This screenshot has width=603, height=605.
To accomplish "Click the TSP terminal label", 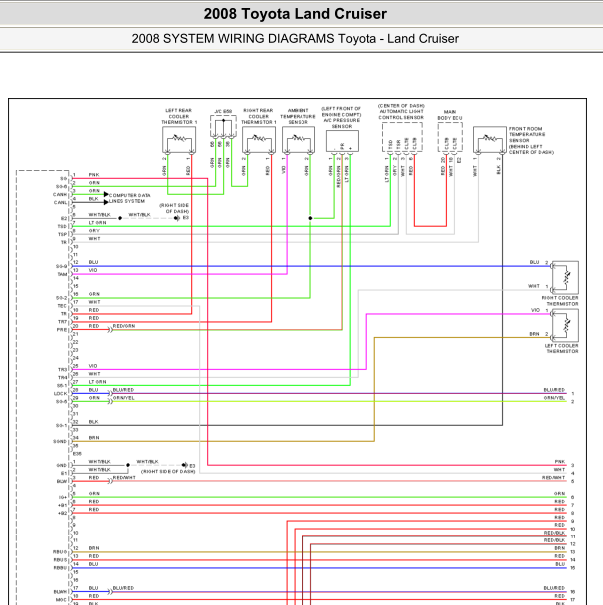I will click(x=62, y=234).
